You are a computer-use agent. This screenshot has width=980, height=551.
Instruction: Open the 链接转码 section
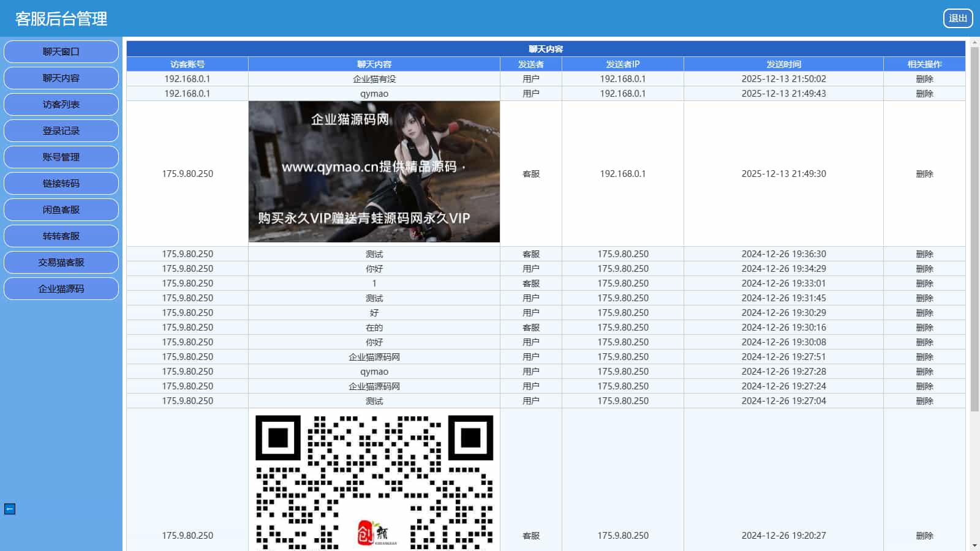pos(61,184)
